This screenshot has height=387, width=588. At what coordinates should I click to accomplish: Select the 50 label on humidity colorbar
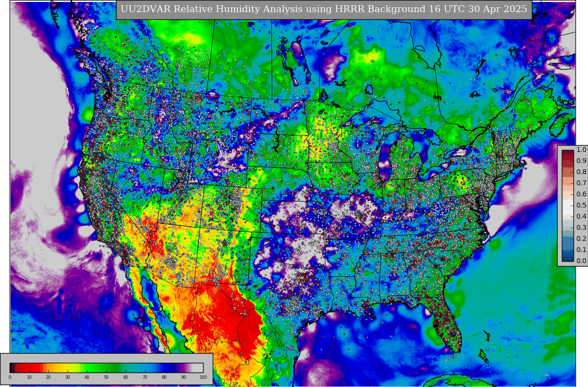coord(106,377)
